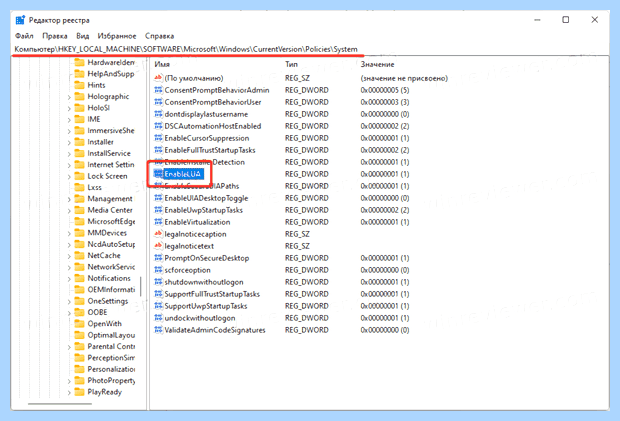The height and width of the screenshot is (421, 620).
Task: Click the tree pane vertical scrollbar thumb
Action: (140, 286)
